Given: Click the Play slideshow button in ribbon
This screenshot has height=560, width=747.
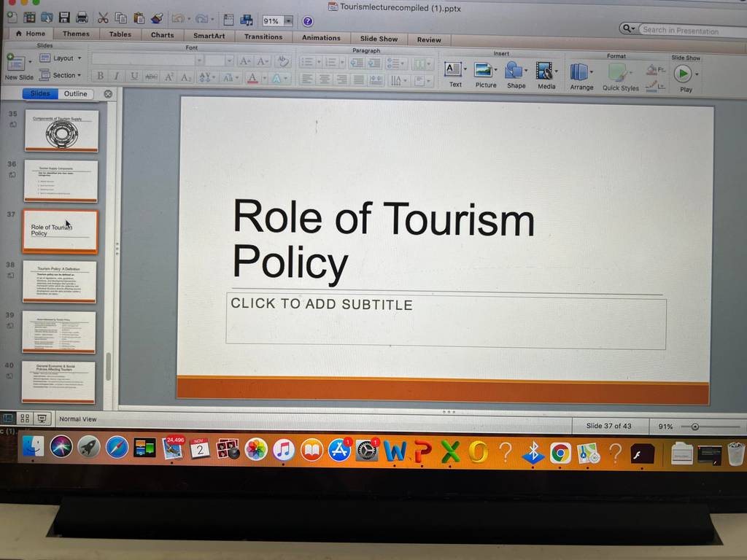Looking at the screenshot, I should pyautogui.click(x=683, y=74).
